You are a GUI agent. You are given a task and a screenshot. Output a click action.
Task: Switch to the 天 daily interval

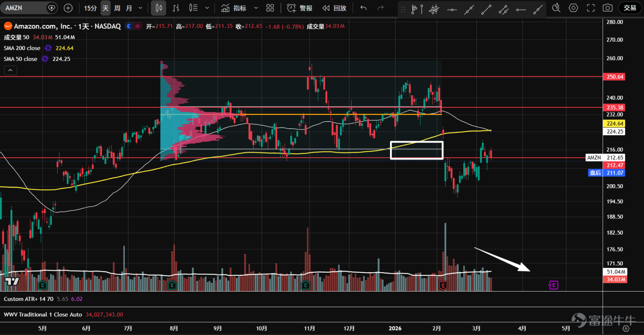tap(105, 8)
